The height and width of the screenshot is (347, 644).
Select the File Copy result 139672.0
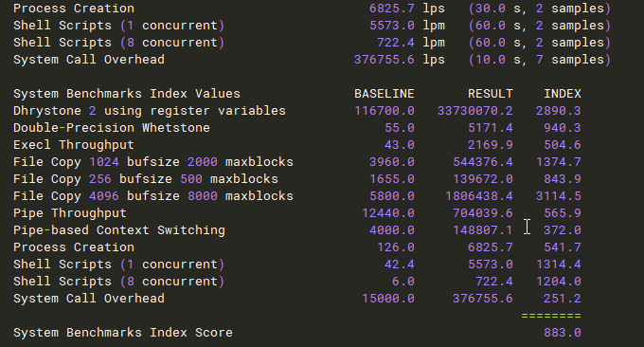483,179
